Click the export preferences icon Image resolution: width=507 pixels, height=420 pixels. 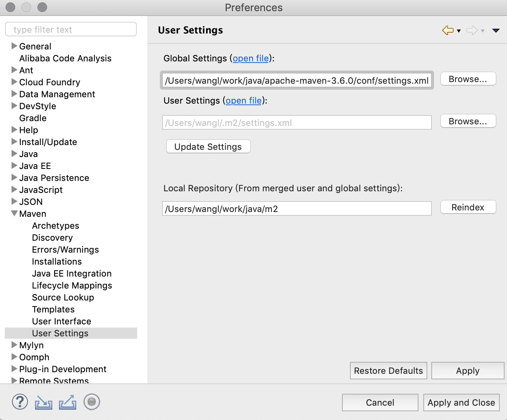[67, 402]
